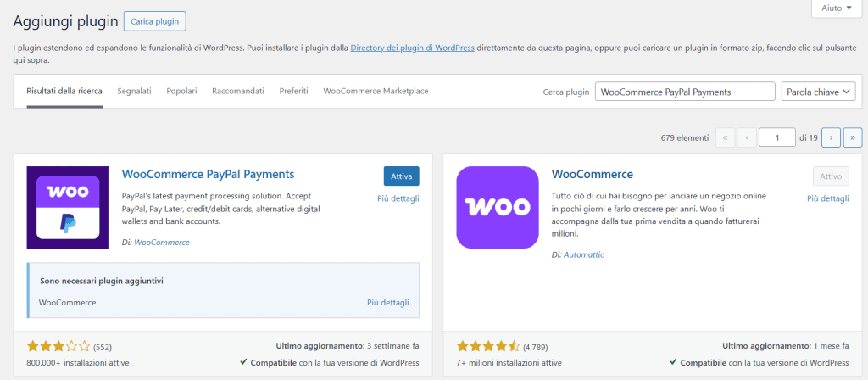
Task: Click the three-star rating of PayPal Payments
Action: tap(58, 347)
